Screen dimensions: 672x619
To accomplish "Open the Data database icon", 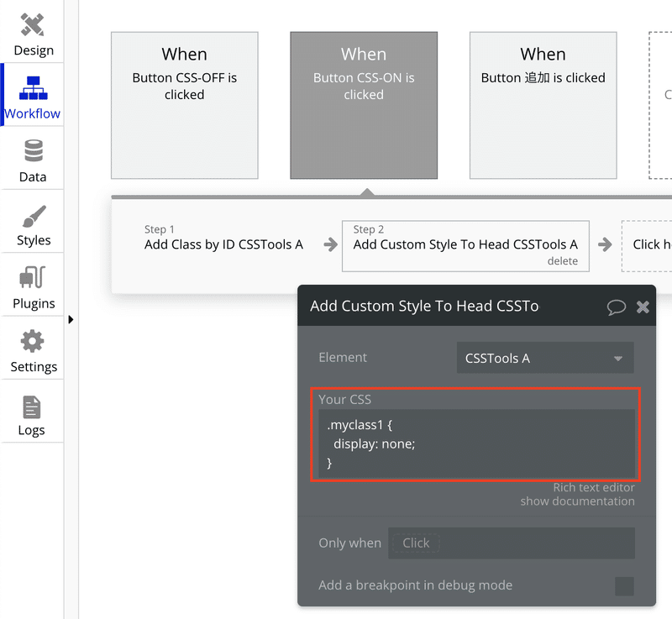I will (34, 151).
